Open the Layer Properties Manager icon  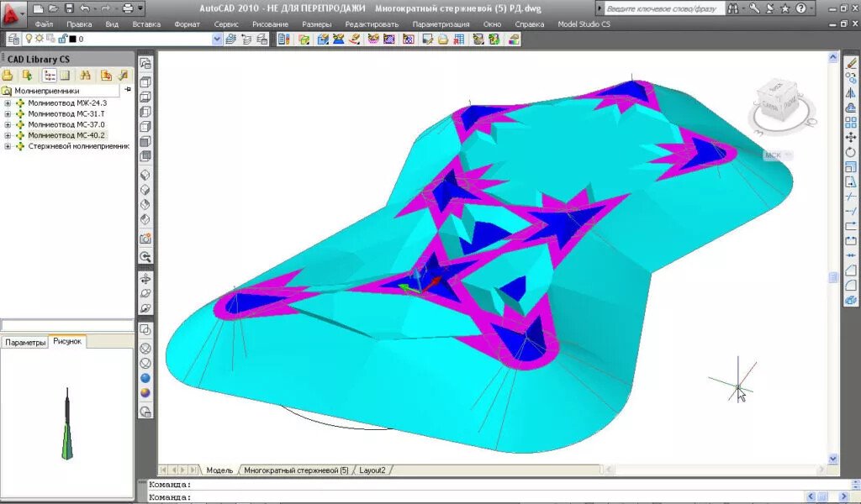tap(13, 39)
